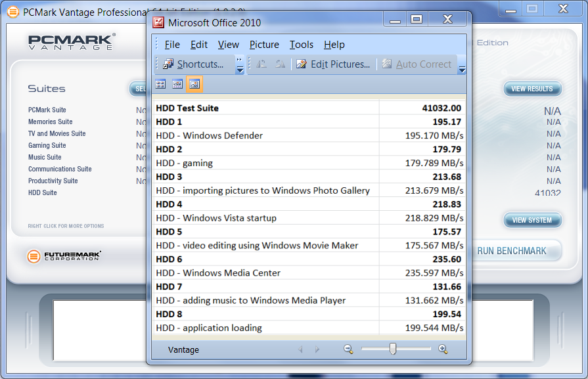Expand Shortcuts toolbar options arrow
This screenshot has width=588, height=379.
240,64
